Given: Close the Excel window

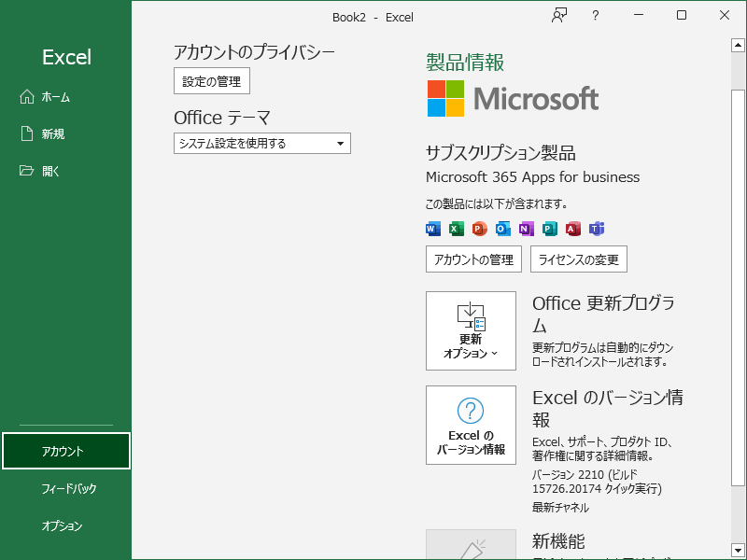Looking at the screenshot, I should pyautogui.click(x=725, y=15).
